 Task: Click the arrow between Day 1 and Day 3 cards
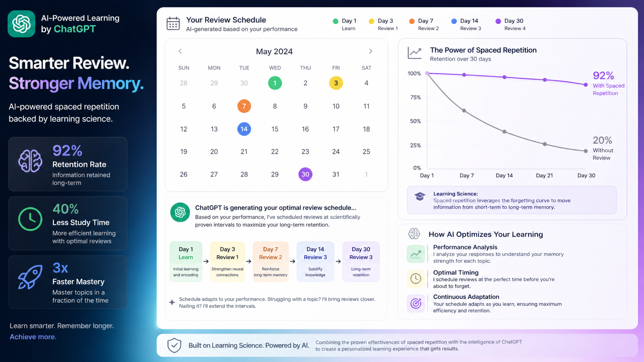(206, 261)
